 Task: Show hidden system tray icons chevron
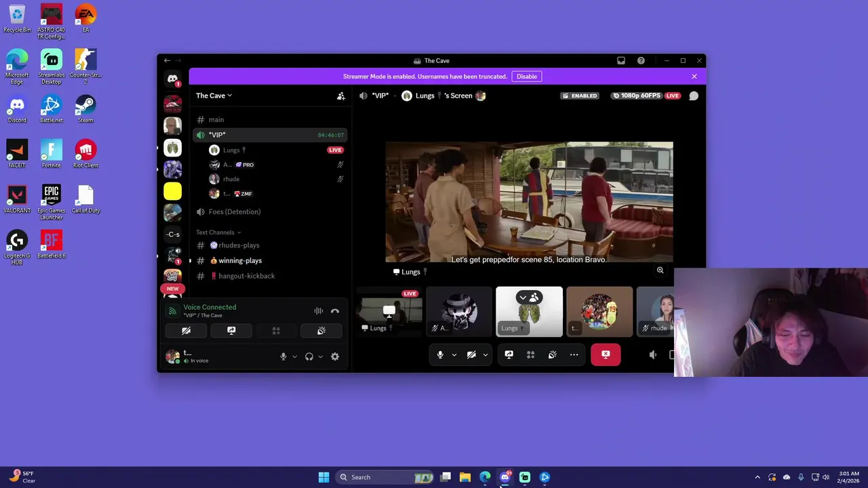pyautogui.click(x=757, y=477)
